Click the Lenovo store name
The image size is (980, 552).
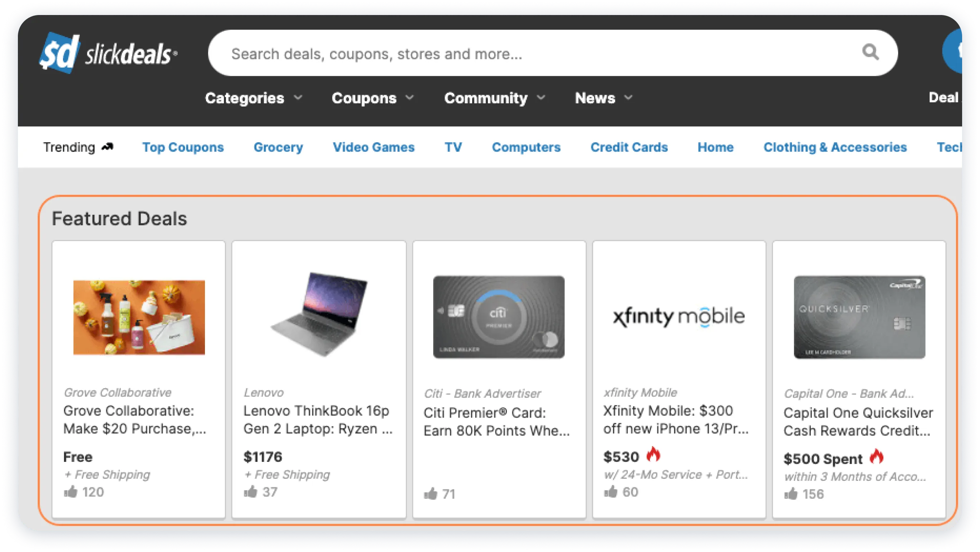[264, 392]
